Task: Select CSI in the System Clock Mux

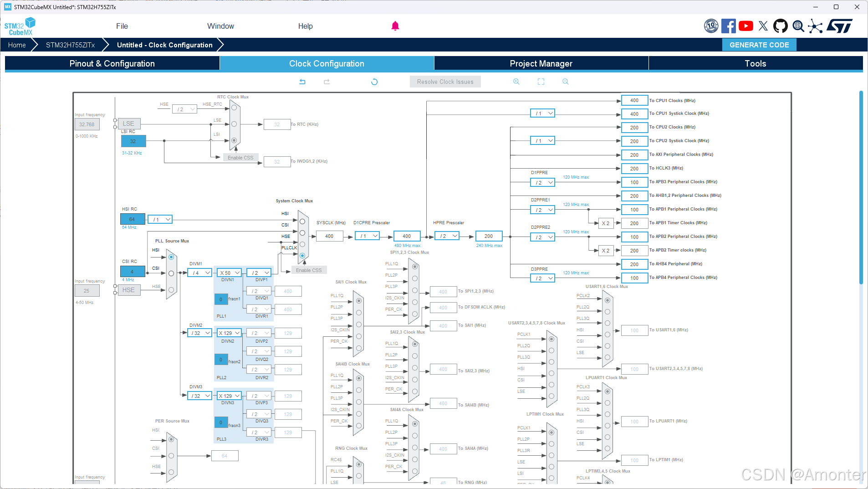Action: 302,233
